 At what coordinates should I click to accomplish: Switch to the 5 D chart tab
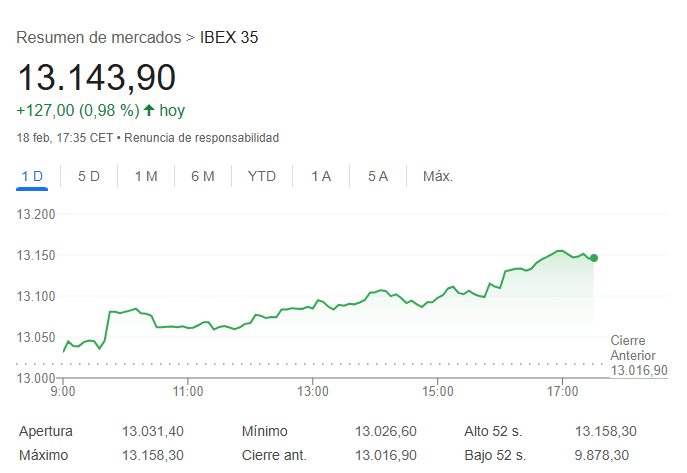(89, 176)
